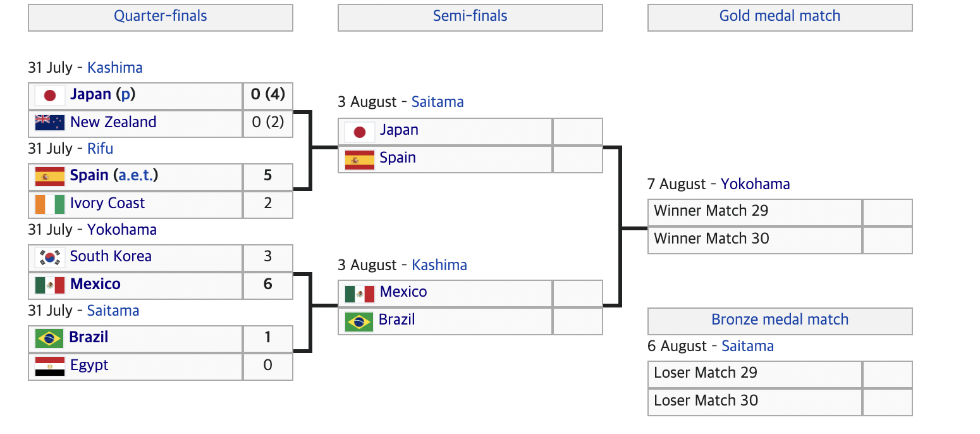This screenshot has width=980, height=434.
Task: Click the Winner Match 29 cell
Action: (x=756, y=213)
